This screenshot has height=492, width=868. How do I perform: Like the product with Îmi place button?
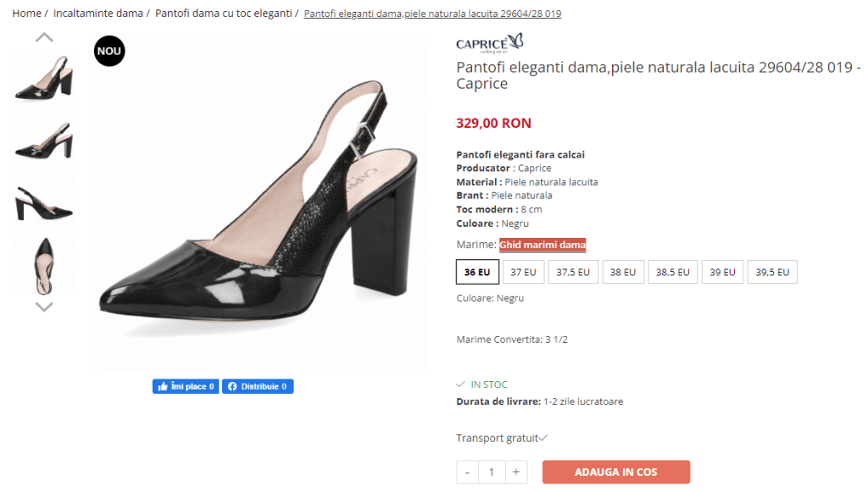coord(186,386)
